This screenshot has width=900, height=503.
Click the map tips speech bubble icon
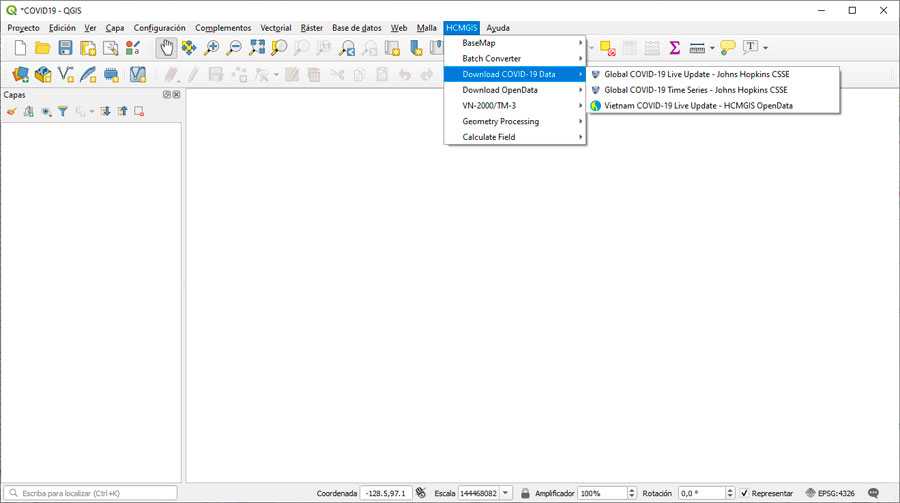click(x=728, y=48)
